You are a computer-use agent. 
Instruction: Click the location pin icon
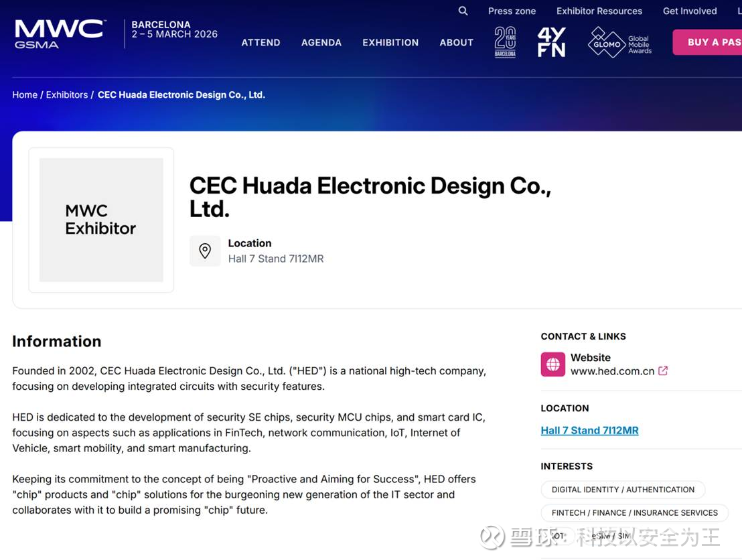[205, 251]
